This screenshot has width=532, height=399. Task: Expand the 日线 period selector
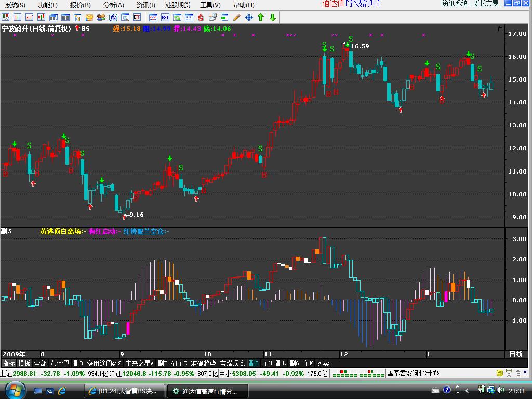515,354
